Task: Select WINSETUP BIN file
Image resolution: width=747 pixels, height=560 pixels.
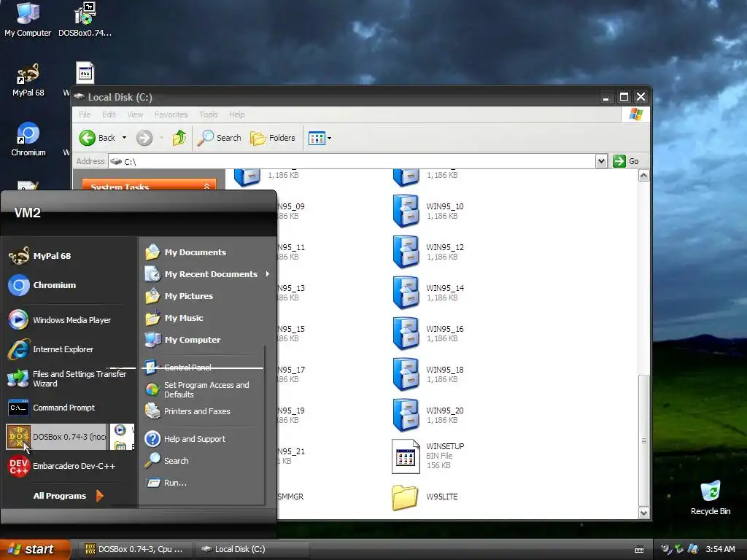Action: [x=428, y=456]
